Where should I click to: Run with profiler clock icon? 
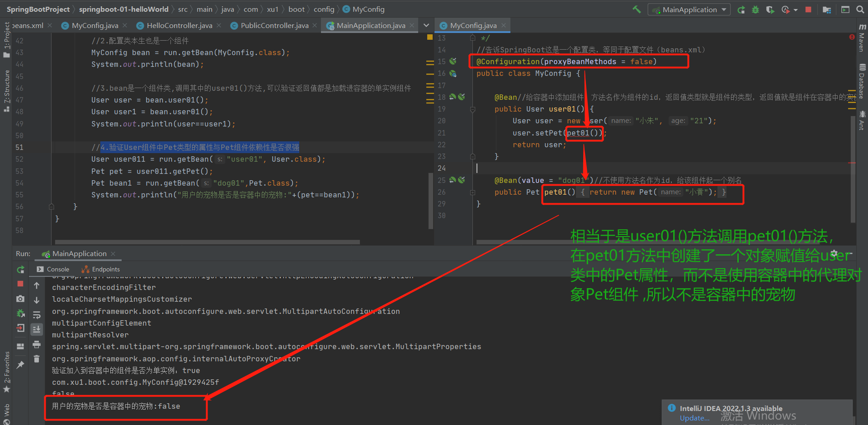[x=786, y=9]
